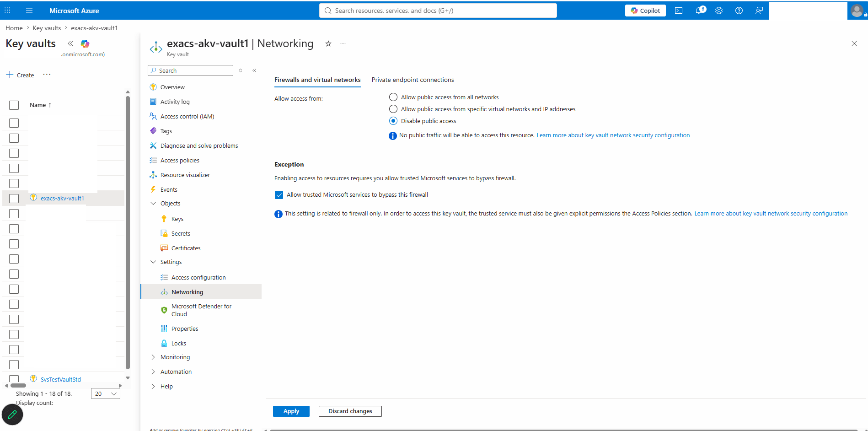This screenshot has width=868, height=431.
Task: Click the Apply button
Action: tap(291, 411)
